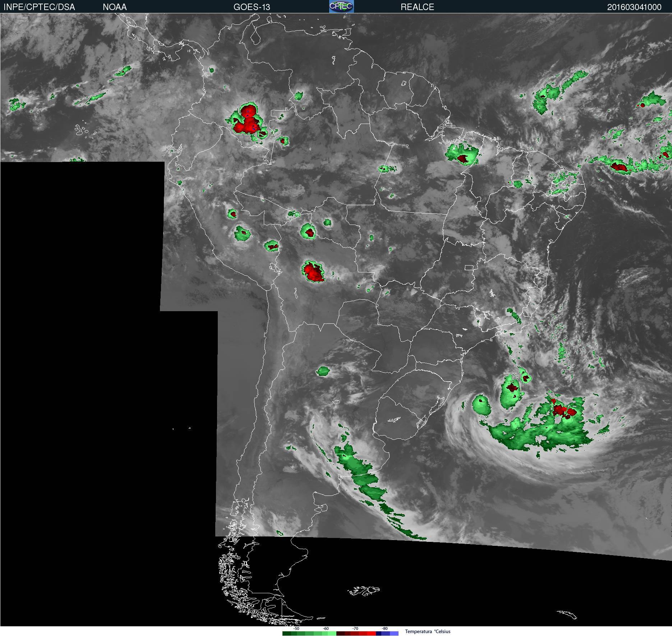This screenshot has width=672, height=636.
Task: Click the Temperatura °Celsius legend label
Action: pos(428,631)
